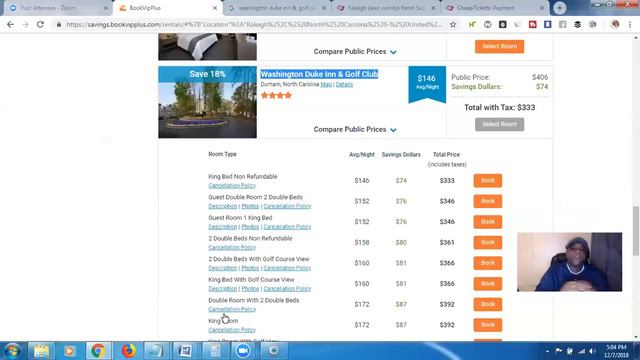Screen dimensions: 640x360
Task: Open Cancellation Policy for King Room
Action: [232, 330]
